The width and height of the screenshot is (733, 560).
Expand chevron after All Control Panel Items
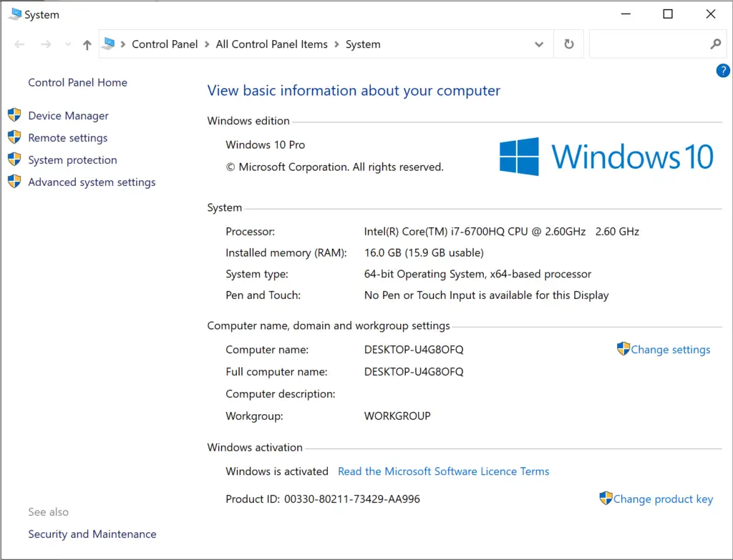336,44
